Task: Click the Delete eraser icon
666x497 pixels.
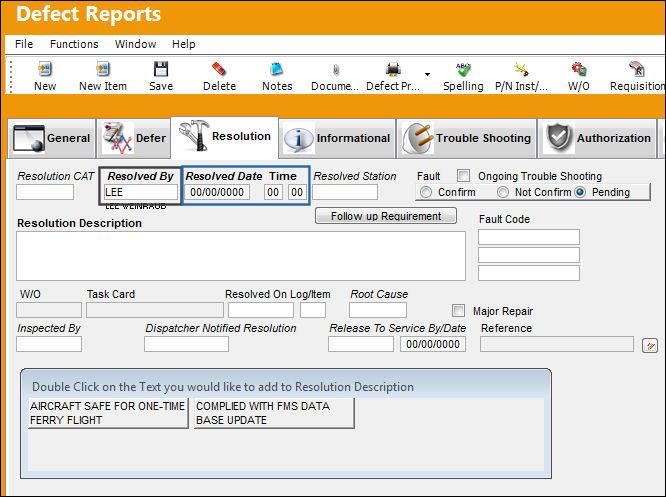Action: (x=219, y=69)
